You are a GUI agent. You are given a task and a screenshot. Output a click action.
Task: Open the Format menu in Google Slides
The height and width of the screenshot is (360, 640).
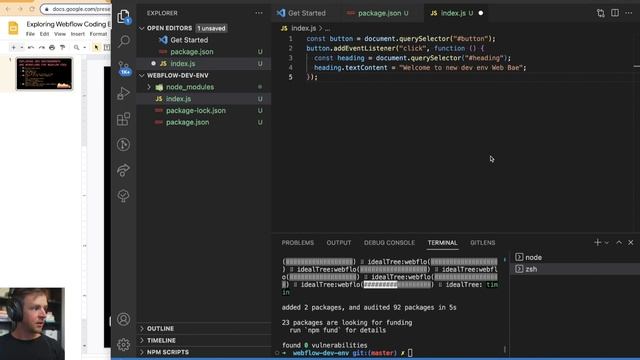click(x=98, y=34)
